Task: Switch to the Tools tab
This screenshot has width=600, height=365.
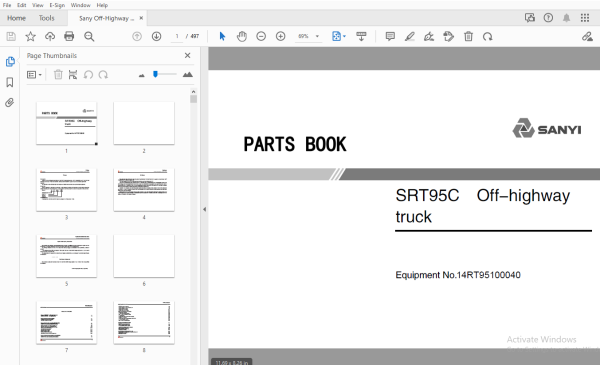Action: pos(46,18)
